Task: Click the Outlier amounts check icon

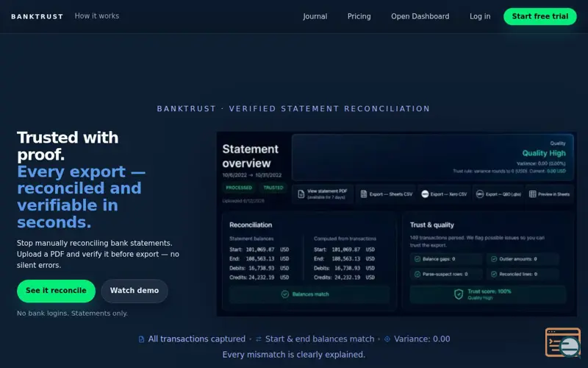Action: tap(494, 259)
